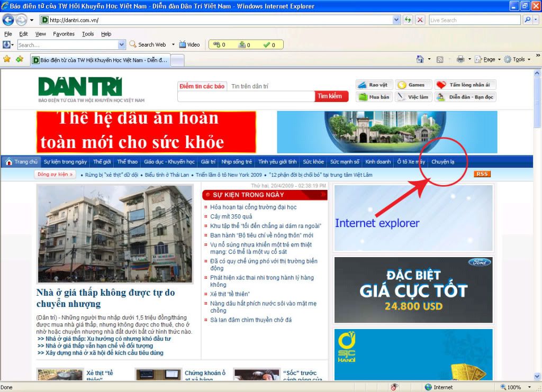Open the Games shortcut
This screenshot has width=542, height=392.
tap(414, 85)
